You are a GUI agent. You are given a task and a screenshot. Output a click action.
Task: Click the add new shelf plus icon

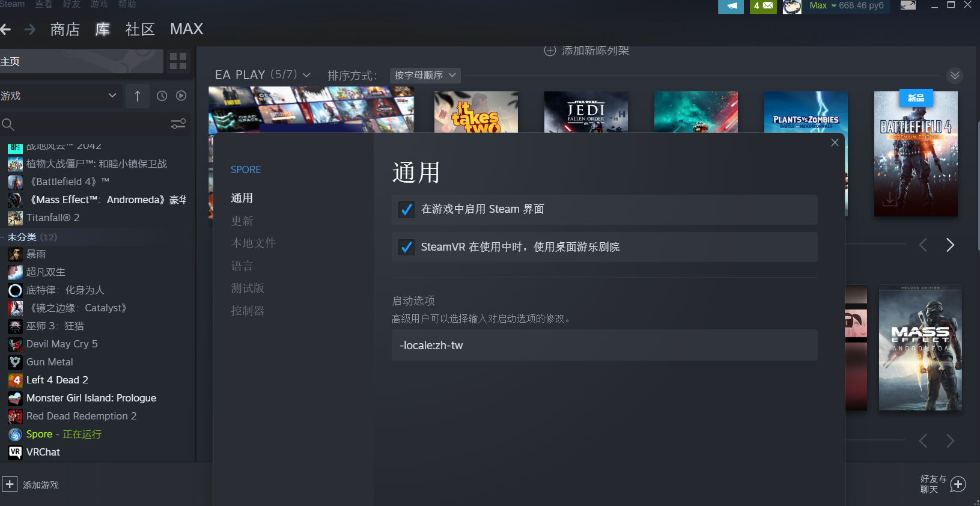(x=550, y=51)
